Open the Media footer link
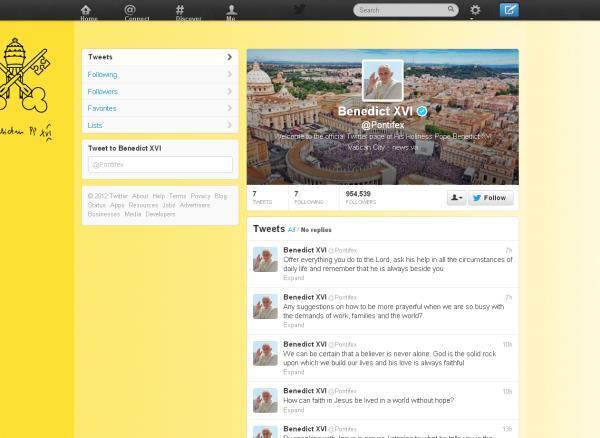The height and width of the screenshot is (438, 600). (133, 214)
